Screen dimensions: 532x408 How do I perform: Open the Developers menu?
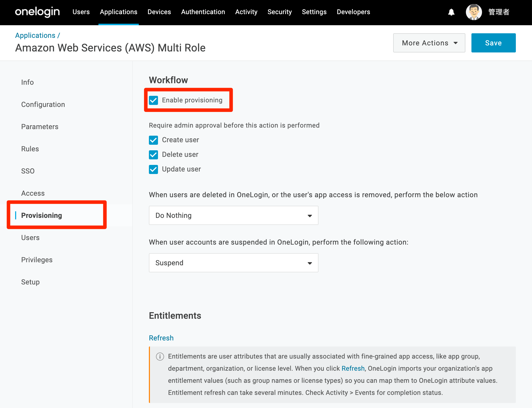point(353,12)
